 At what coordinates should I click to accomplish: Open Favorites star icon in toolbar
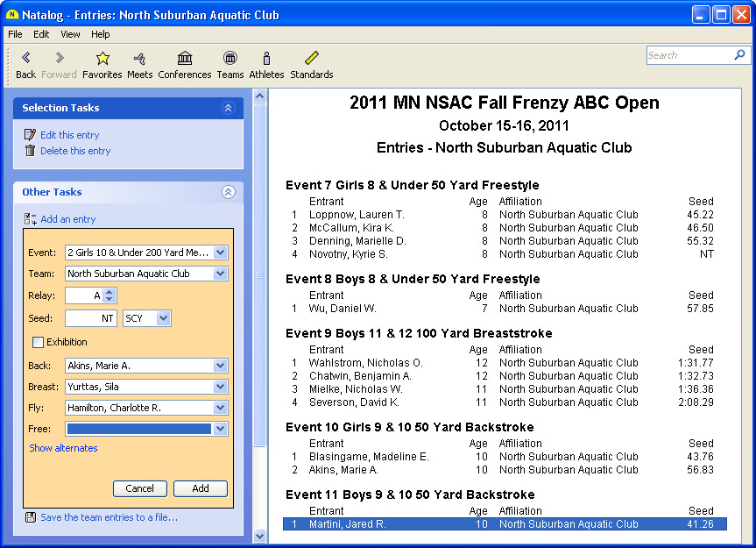click(x=102, y=59)
